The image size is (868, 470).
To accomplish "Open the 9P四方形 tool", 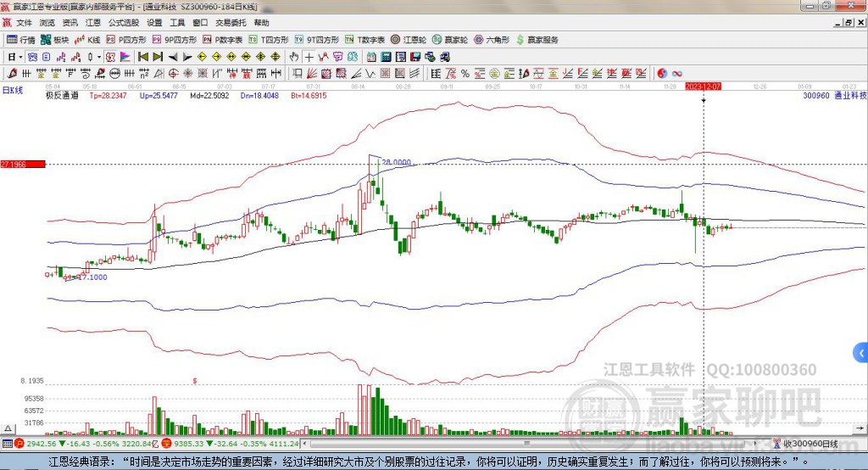I will click(x=175, y=40).
